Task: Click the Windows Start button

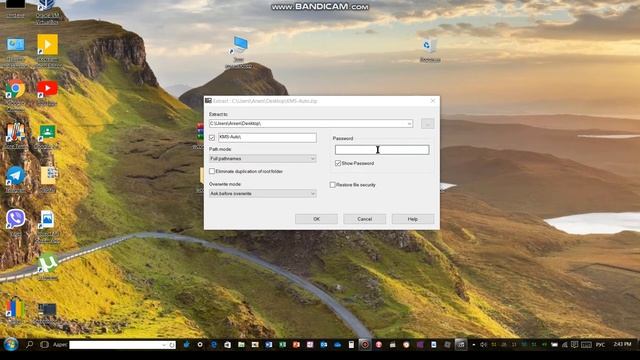Action: (x=11, y=344)
